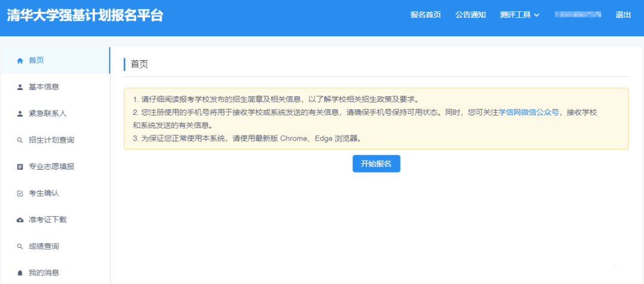Click the person icon next to 基本信息
644x284 pixels.
pos(20,87)
